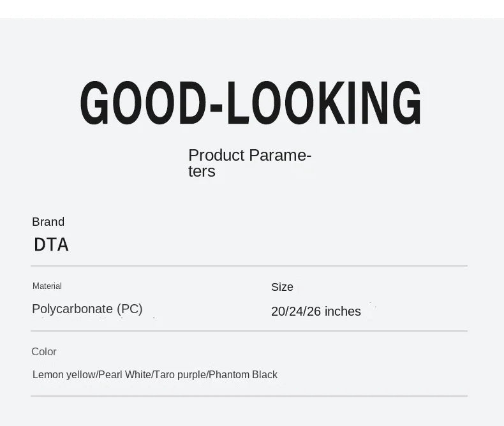Image resolution: width=504 pixels, height=426 pixels.
Task: Click the number 24 in the sizes
Action: [296, 312]
